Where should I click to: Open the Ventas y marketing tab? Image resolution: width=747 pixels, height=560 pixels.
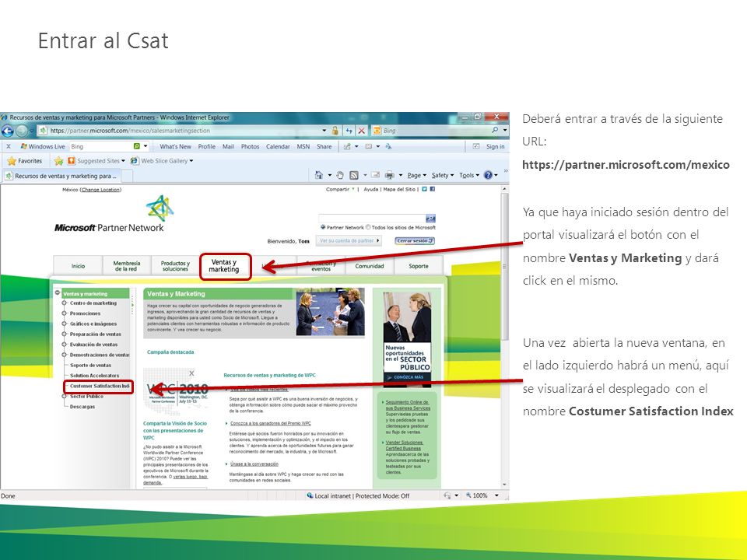tap(224, 266)
